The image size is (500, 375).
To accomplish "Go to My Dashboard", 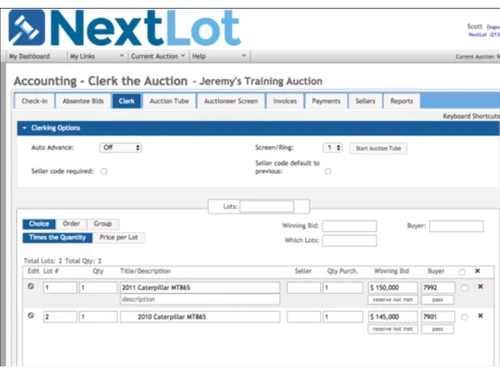I will [29, 56].
